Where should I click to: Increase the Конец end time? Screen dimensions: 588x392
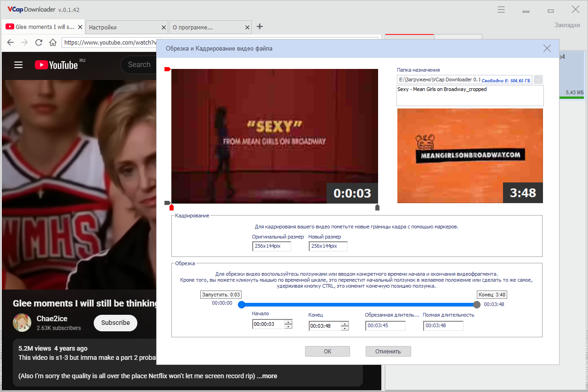pyautogui.click(x=345, y=324)
